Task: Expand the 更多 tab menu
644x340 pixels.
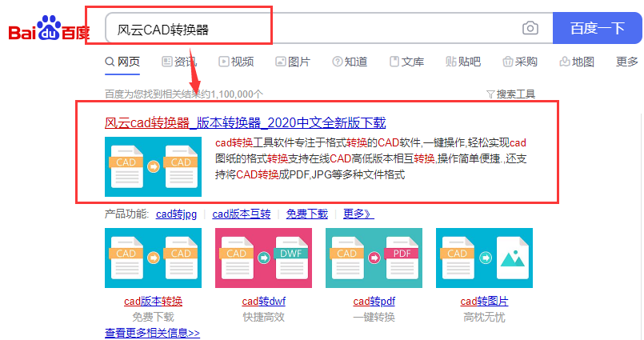Action: [x=626, y=62]
